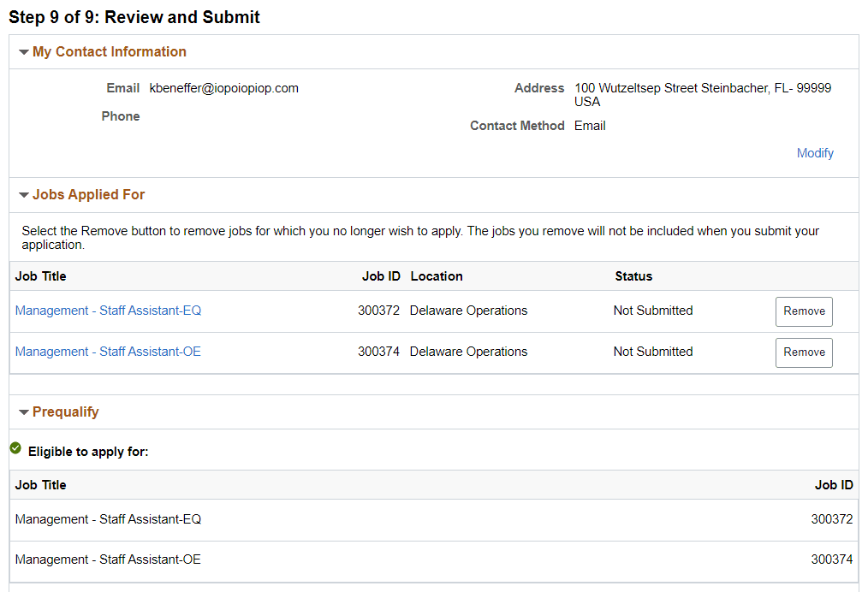Open the Management - Staff Assistant-EQ job link
The width and height of the screenshot is (868, 592).
(108, 311)
